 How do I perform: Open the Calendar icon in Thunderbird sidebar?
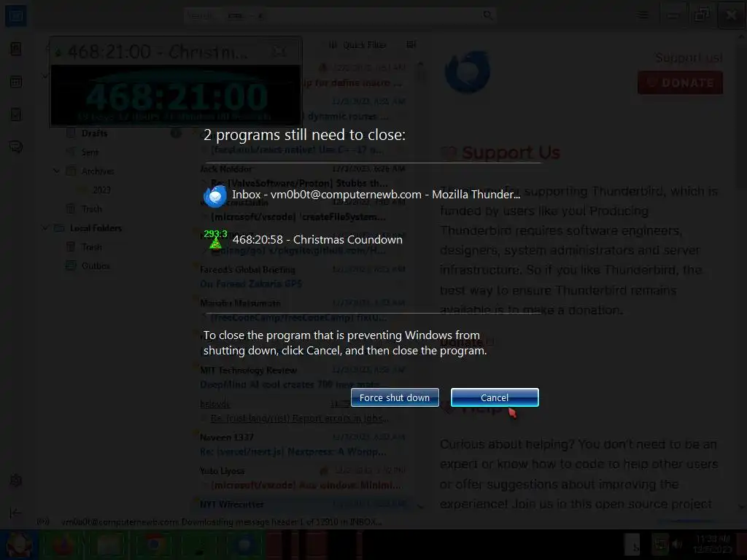(x=16, y=82)
